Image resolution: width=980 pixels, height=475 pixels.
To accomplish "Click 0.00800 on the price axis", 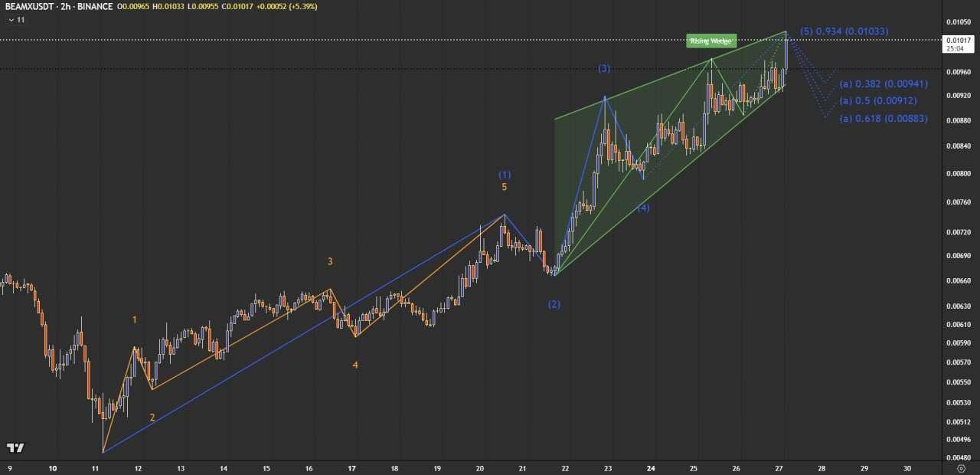I will click(x=959, y=174).
